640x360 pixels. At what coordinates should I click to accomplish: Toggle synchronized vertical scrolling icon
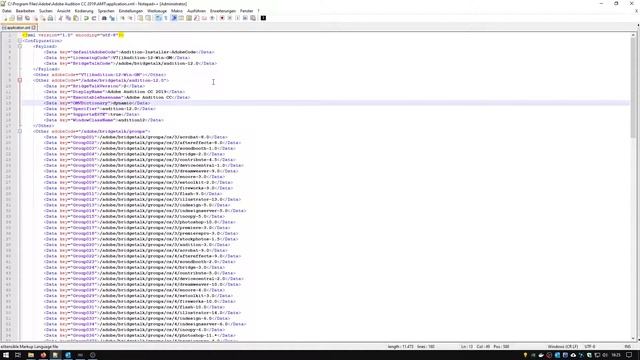click(x=140, y=18)
